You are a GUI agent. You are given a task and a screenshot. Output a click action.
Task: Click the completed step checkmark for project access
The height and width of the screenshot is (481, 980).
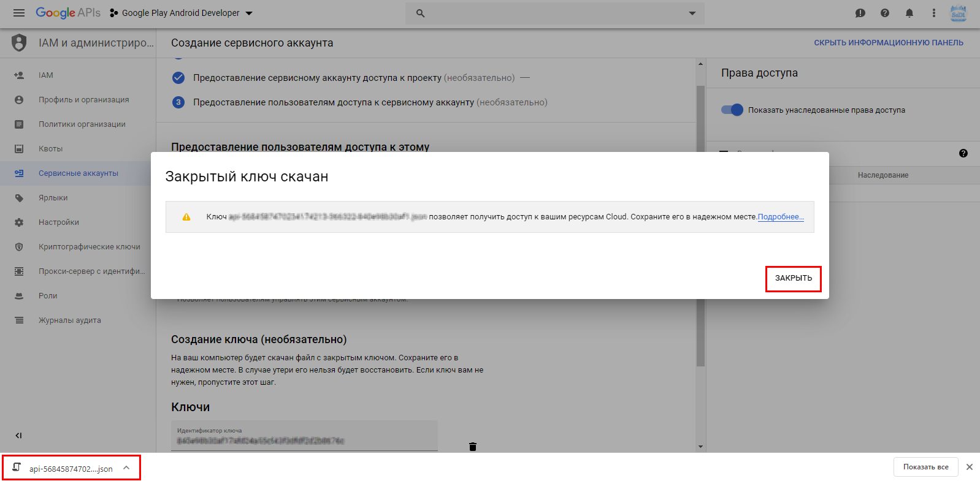[x=178, y=78]
